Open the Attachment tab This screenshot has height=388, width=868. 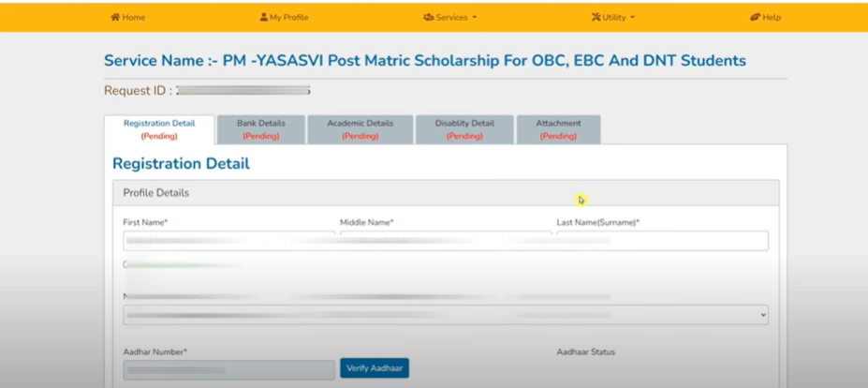[559, 129]
